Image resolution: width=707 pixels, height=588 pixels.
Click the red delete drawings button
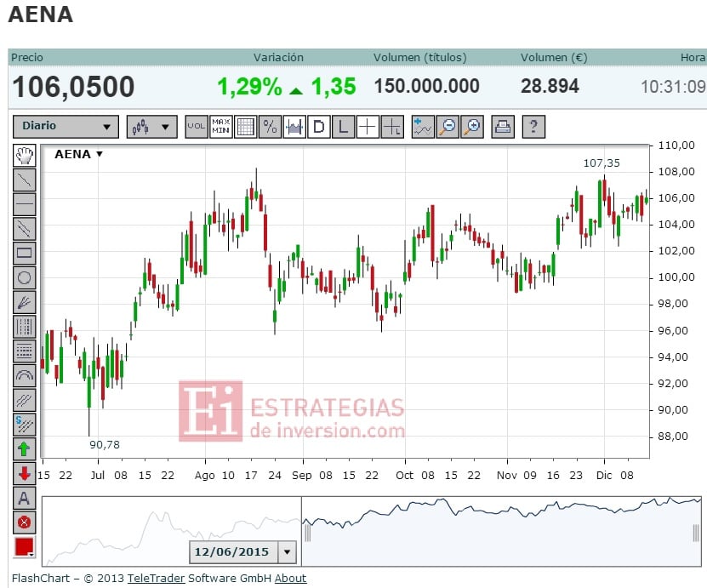click(25, 522)
